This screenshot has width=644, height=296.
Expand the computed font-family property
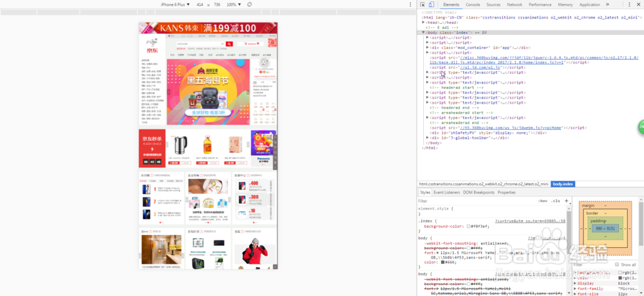click(x=575, y=289)
